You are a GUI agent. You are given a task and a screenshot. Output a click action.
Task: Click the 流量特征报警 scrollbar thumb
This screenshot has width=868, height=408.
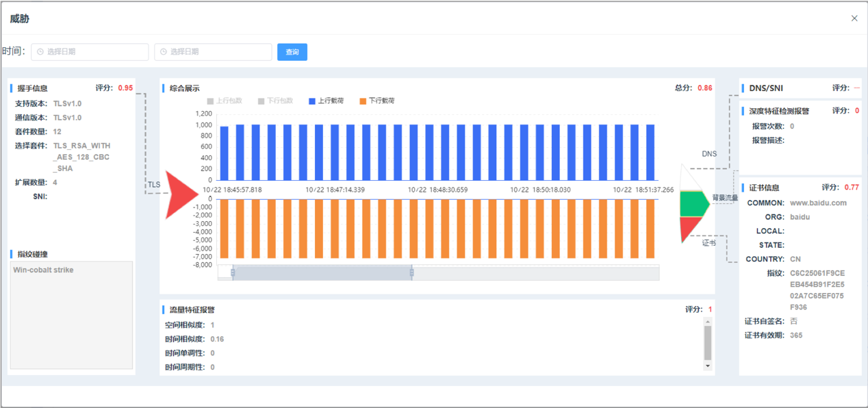point(708,342)
